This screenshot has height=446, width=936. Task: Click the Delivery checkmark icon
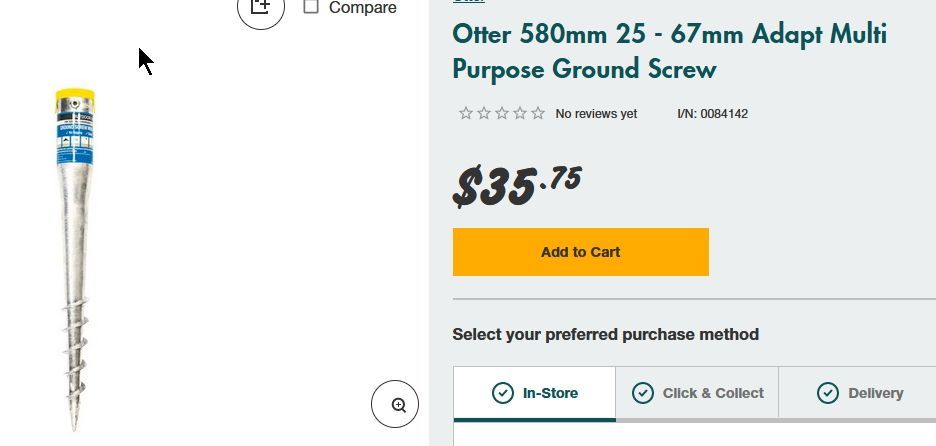(x=828, y=393)
